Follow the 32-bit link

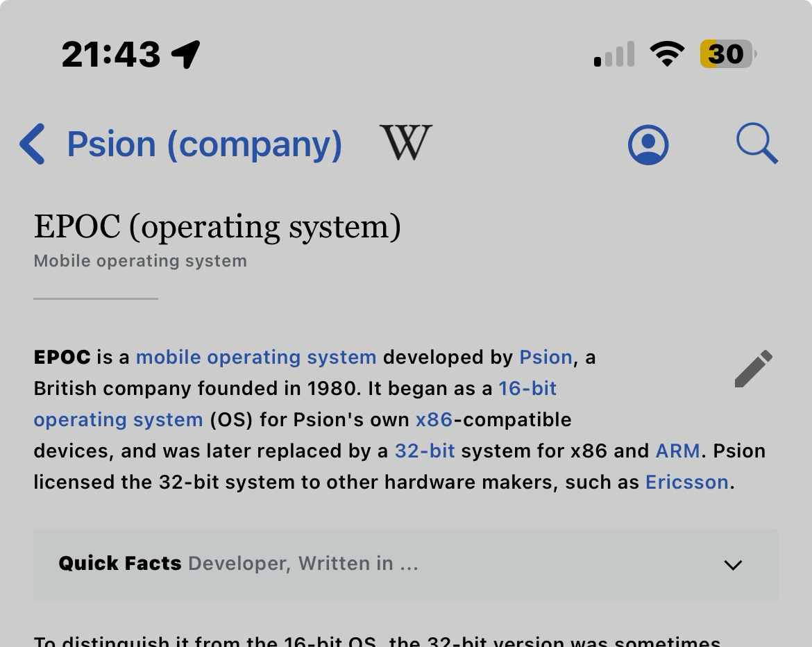425,451
